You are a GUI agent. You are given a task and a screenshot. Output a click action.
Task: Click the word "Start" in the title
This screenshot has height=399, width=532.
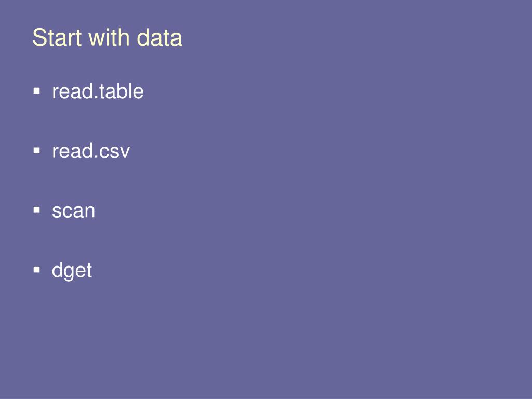click(x=57, y=37)
